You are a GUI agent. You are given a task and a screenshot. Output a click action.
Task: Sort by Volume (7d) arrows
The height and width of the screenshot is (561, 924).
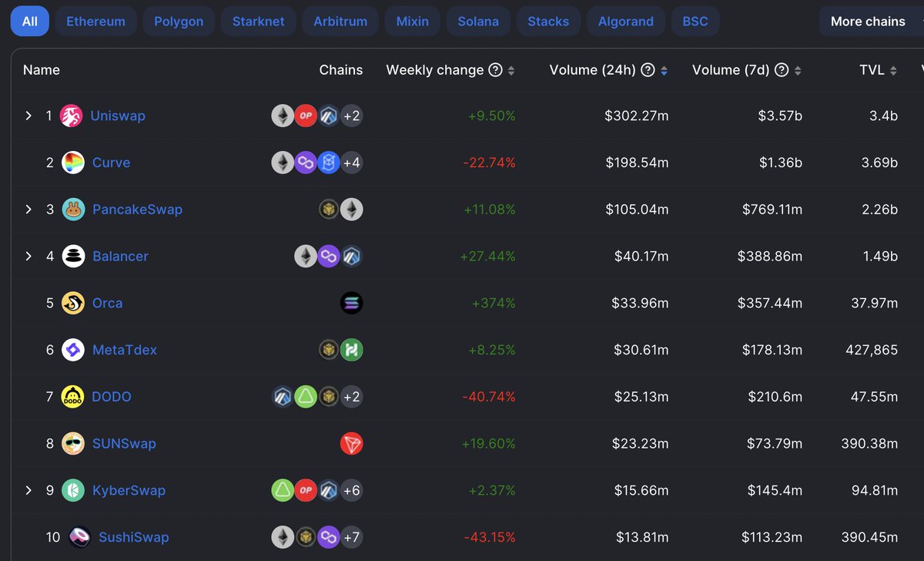[x=798, y=71]
